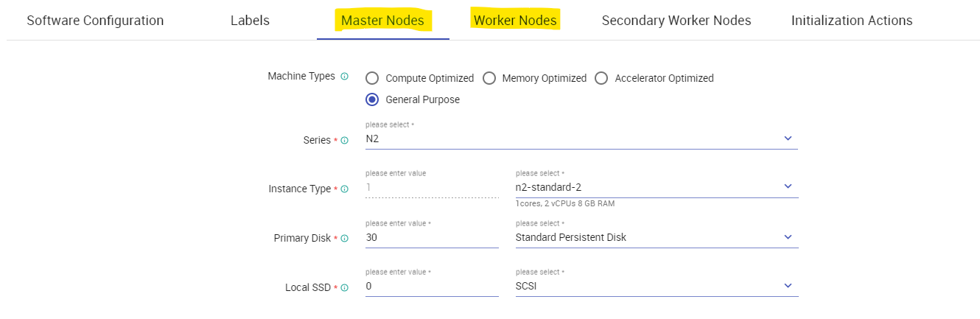
Task: Click info icon beside Local SSD label
Action: 344,288
